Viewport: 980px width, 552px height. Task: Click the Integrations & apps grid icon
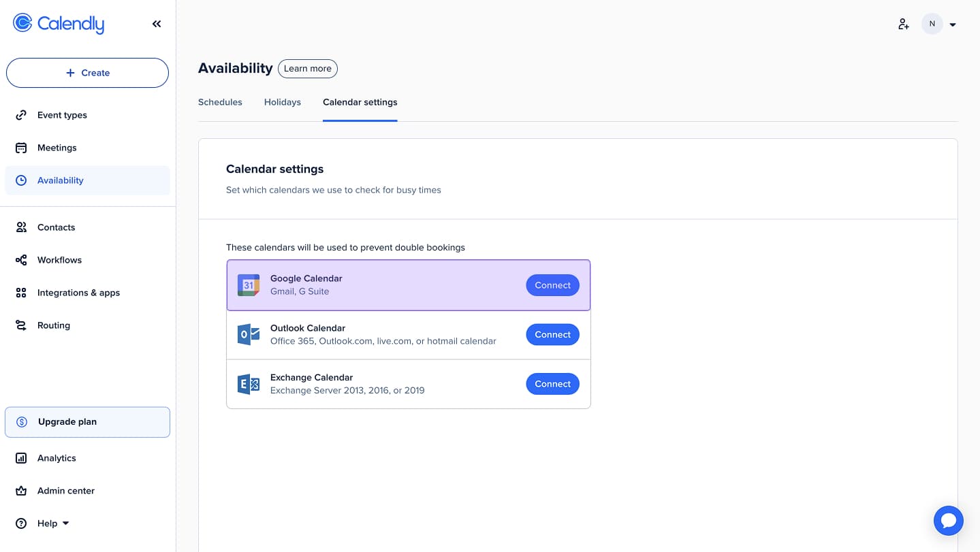21,293
